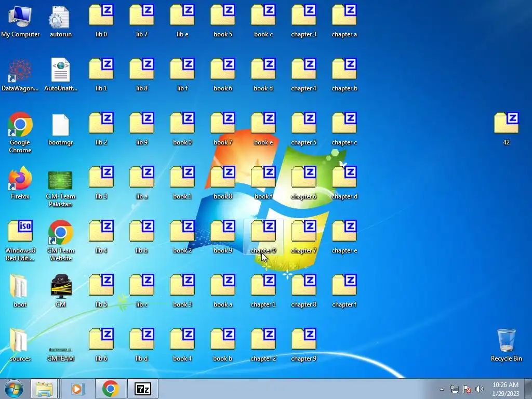Show hidden system tray icons
Viewport: 532px width, 399px height.
442,389
